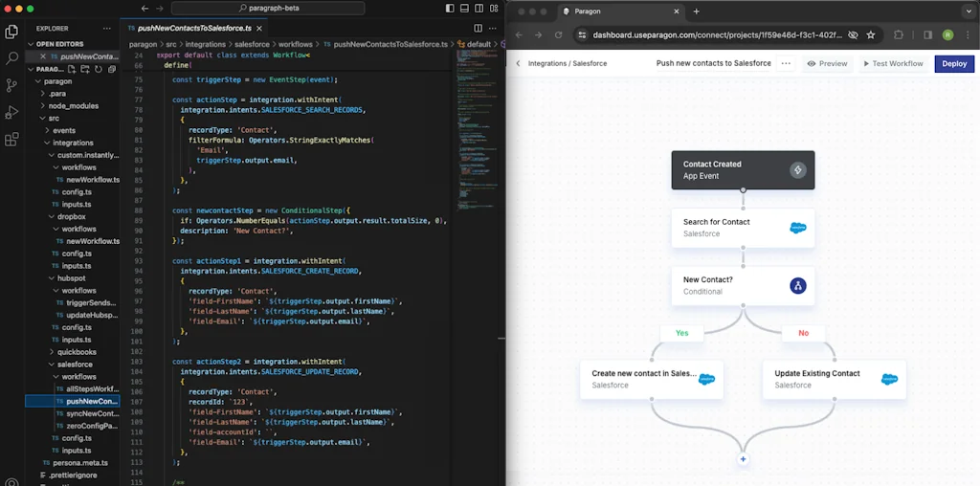This screenshot has height=486, width=980.
Task: Open the Search view in the activity bar
Action: click(11, 57)
